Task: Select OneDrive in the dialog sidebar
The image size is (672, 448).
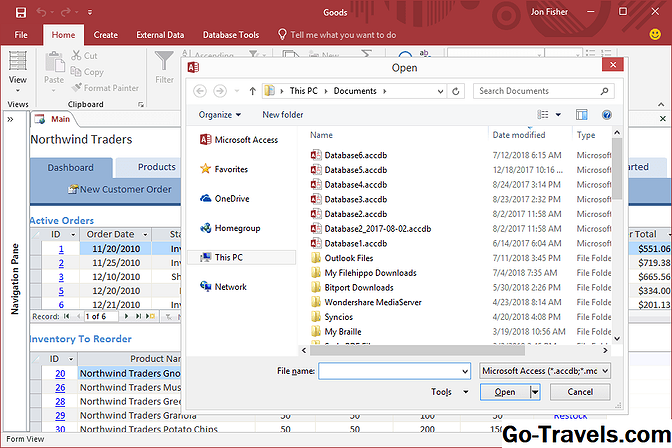Action: 225,198
